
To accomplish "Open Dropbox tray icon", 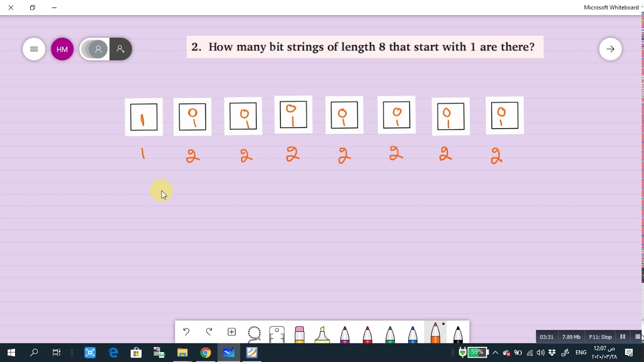I will (x=552, y=353).
